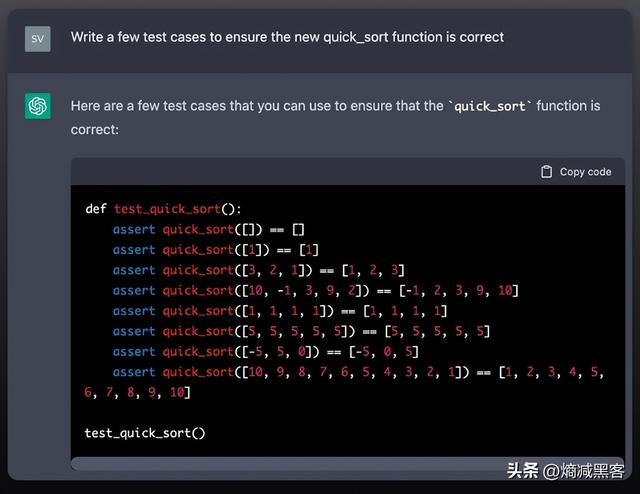Click the final test_quick_sort() call line

(145, 433)
